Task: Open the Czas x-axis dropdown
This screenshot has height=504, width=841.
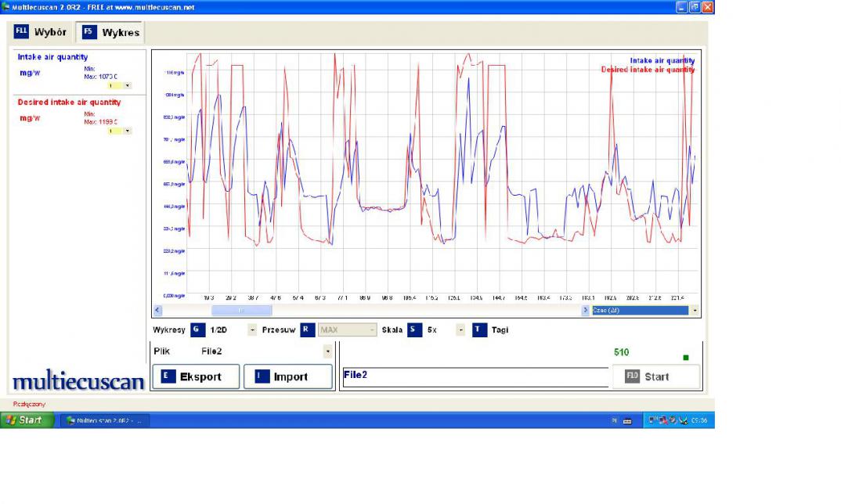Action: coord(695,311)
